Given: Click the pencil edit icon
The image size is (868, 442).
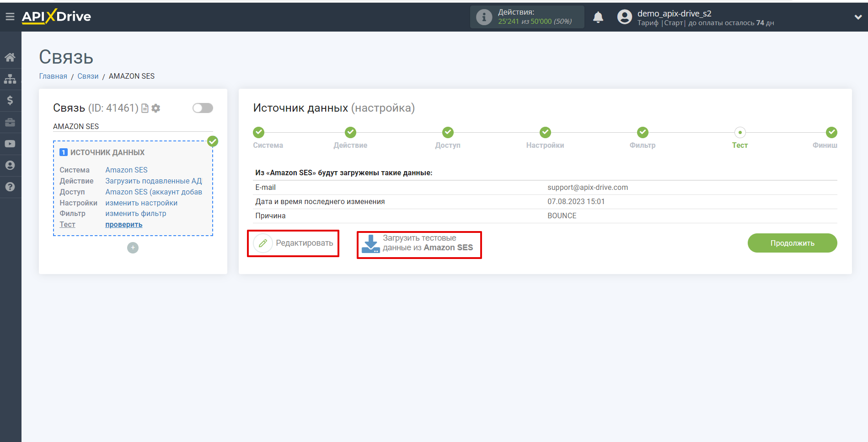Looking at the screenshot, I should [x=263, y=243].
